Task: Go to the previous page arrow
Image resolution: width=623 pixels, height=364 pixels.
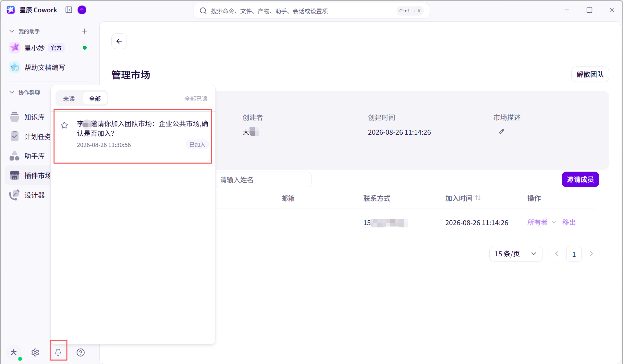Action: [x=556, y=254]
